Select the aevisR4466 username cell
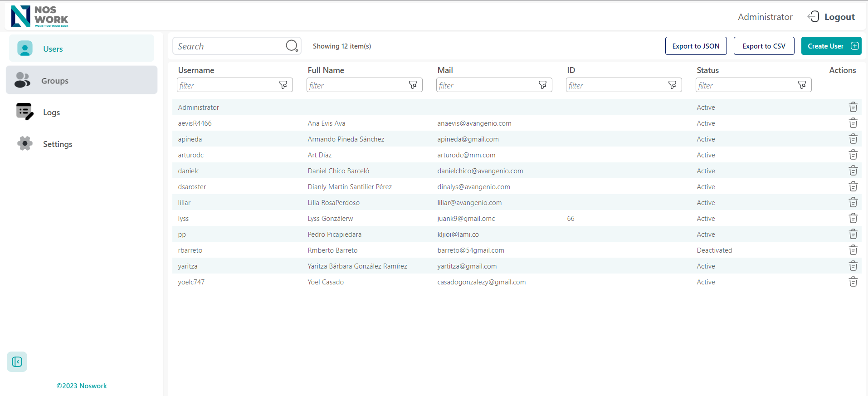This screenshot has width=868, height=396. (195, 123)
